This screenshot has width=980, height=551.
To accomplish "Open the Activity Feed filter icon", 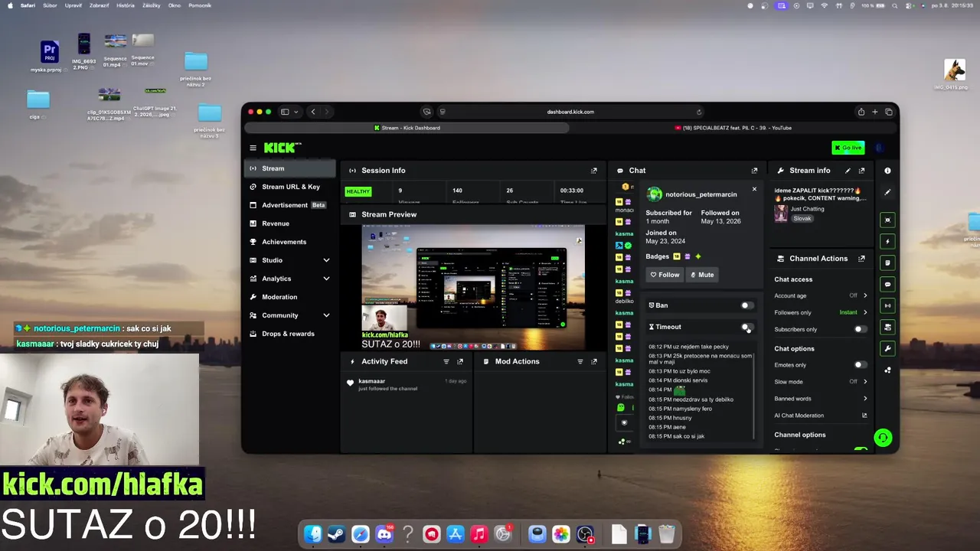I will point(446,361).
